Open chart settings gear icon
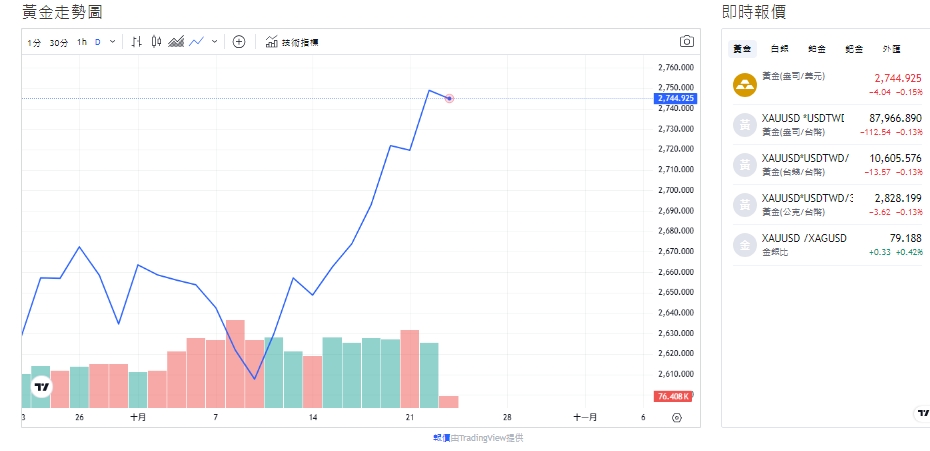 point(677,417)
